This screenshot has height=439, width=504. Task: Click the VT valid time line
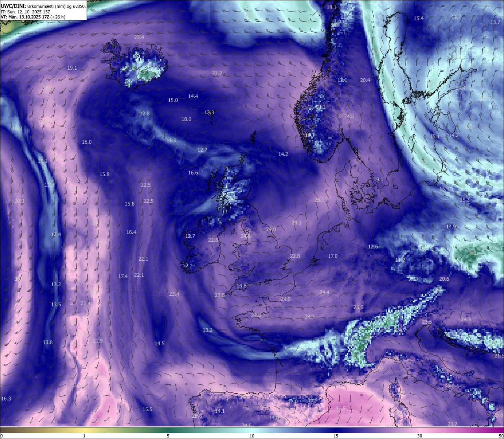(x=33, y=17)
